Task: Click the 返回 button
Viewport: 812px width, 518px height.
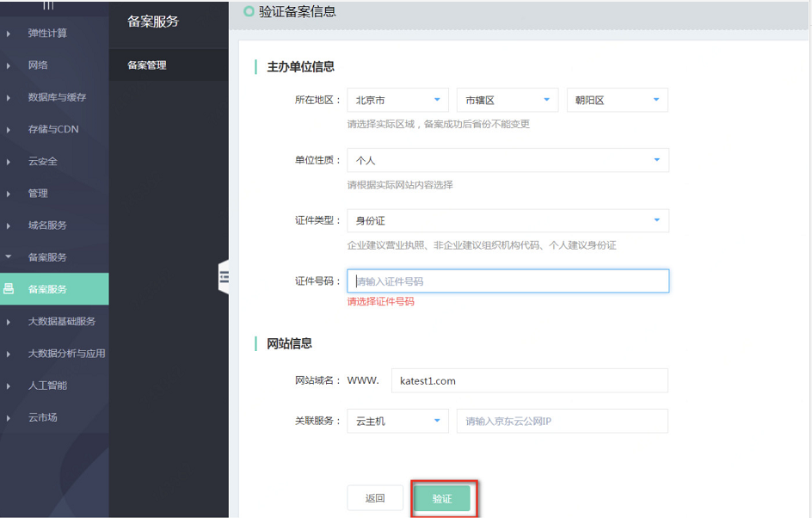Action: click(x=375, y=498)
